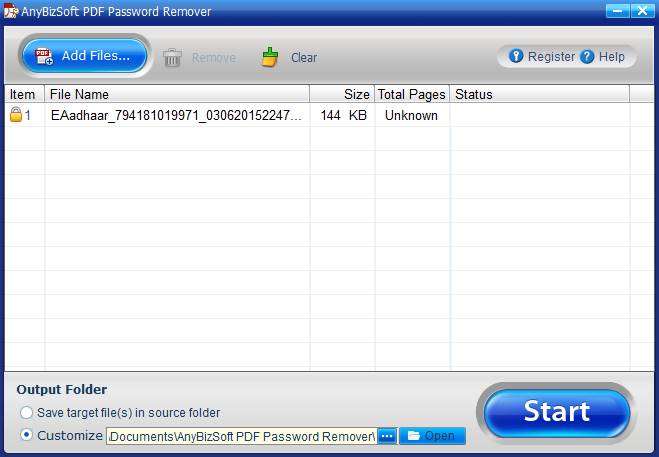The width and height of the screenshot is (659, 457).
Task: Click the padlock icon on item 1
Action: click(16, 114)
